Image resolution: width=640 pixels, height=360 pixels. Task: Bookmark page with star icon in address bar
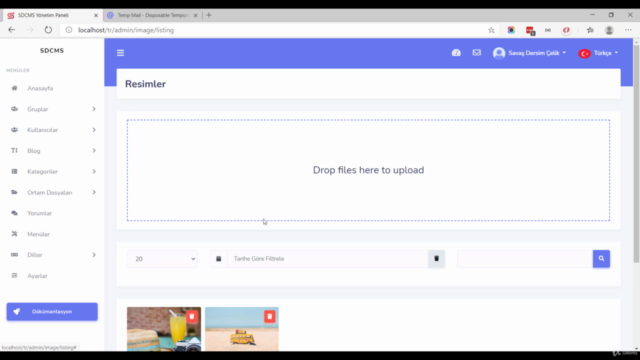(491, 30)
